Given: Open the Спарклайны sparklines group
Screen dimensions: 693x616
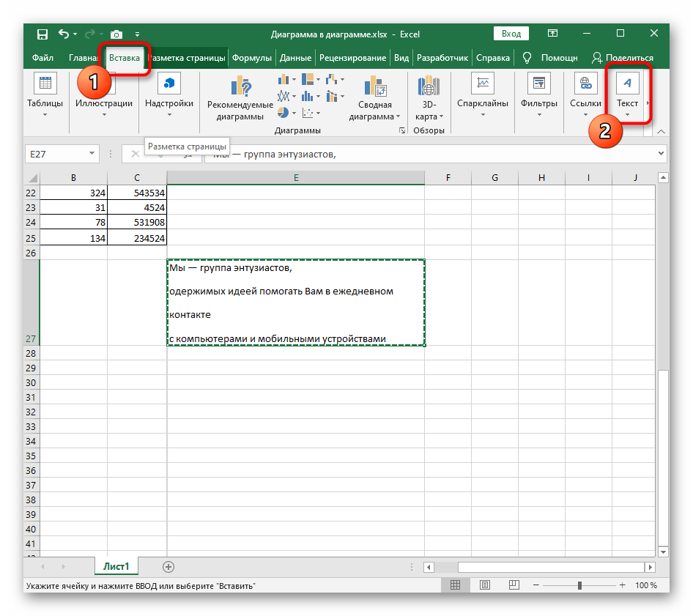Looking at the screenshot, I should [483, 94].
